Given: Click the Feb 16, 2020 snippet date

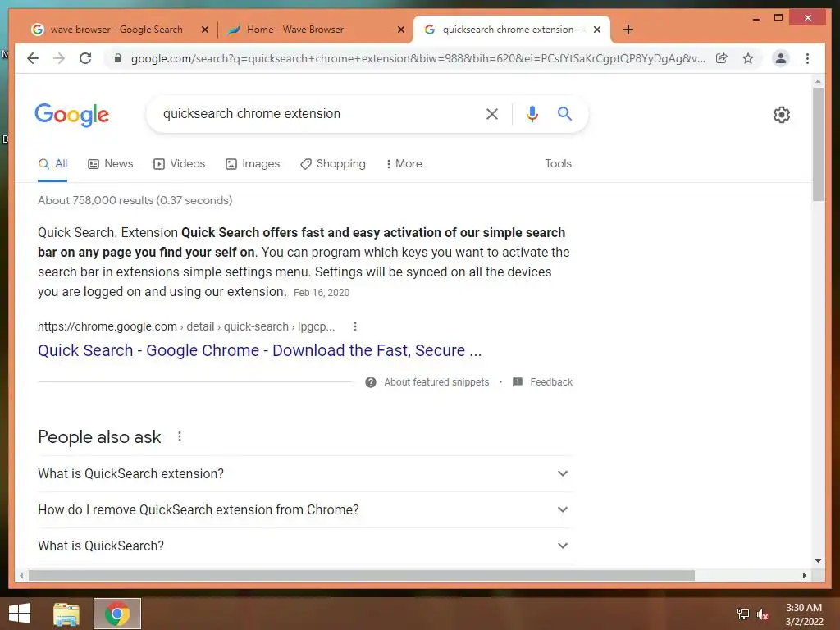Looking at the screenshot, I should [x=322, y=293].
